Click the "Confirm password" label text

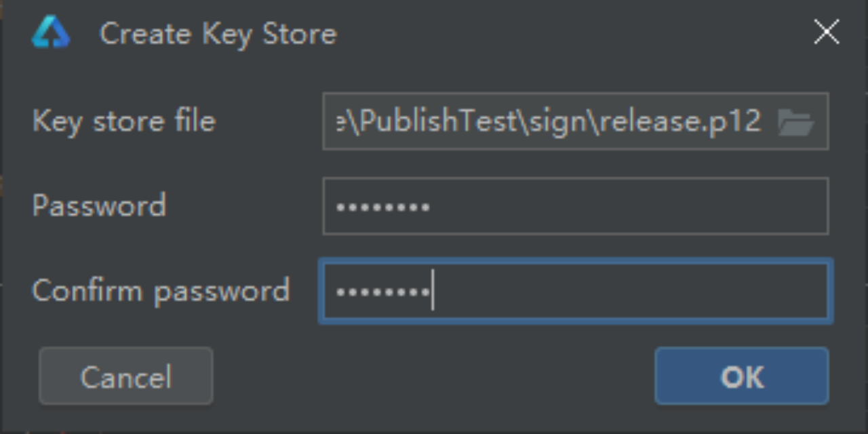161,291
